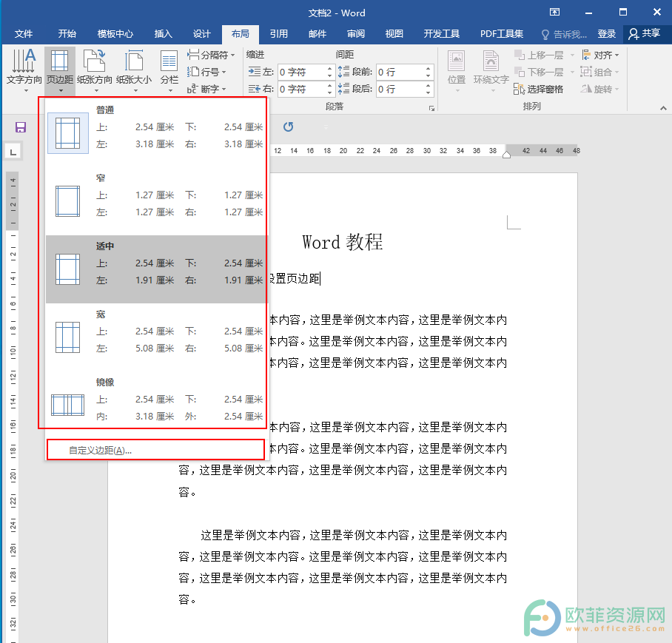Open the Group (组合) dropdown
This screenshot has width=672, height=643.
pyautogui.click(x=600, y=72)
